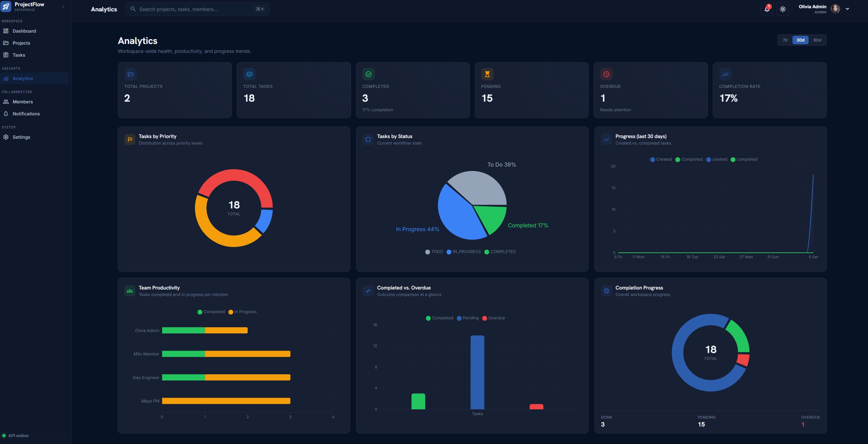This screenshot has height=444, width=868.
Task: Focus the search projects input field
Action: pyautogui.click(x=197, y=9)
